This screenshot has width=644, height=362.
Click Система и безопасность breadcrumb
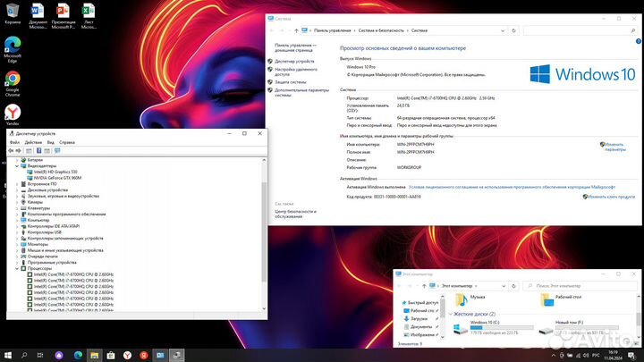pos(381,30)
